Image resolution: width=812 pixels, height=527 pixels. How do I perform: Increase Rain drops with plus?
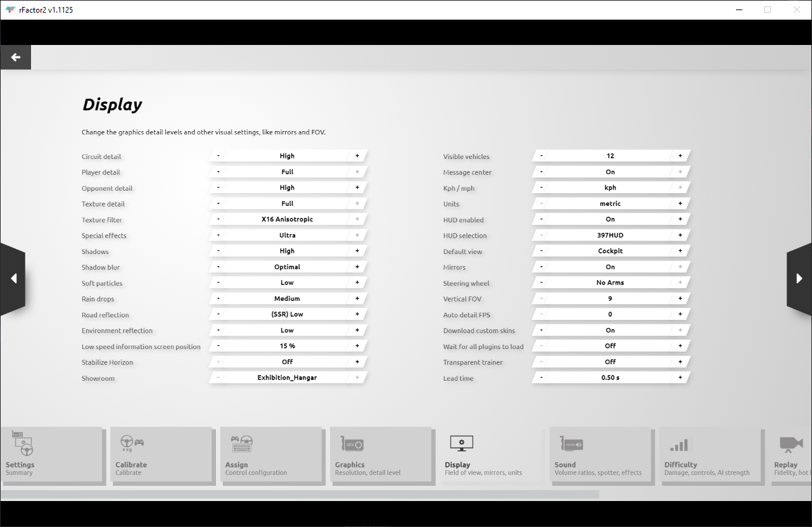(357, 298)
